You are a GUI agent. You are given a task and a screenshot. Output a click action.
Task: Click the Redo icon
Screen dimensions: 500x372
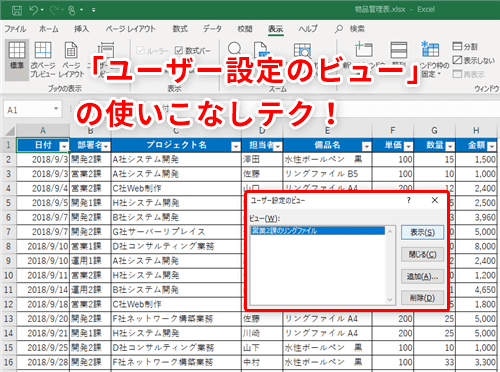[x=54, y=10]
